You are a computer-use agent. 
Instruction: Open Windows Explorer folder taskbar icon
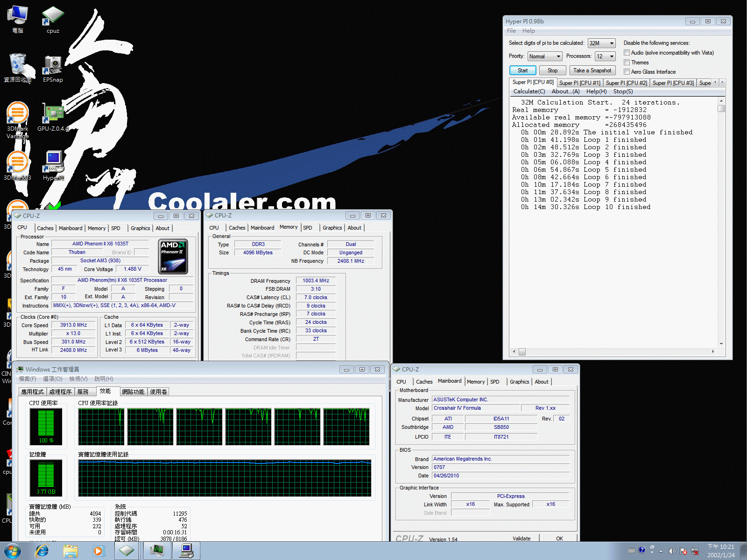(x=70, y=551)
